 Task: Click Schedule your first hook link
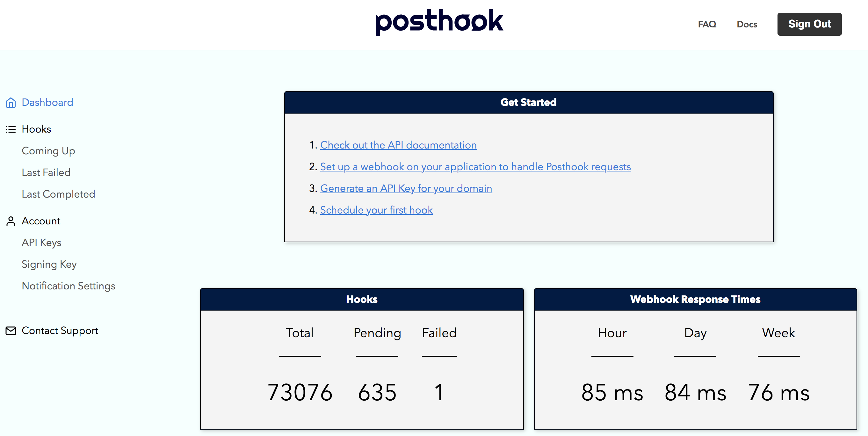tap(376, 210)
